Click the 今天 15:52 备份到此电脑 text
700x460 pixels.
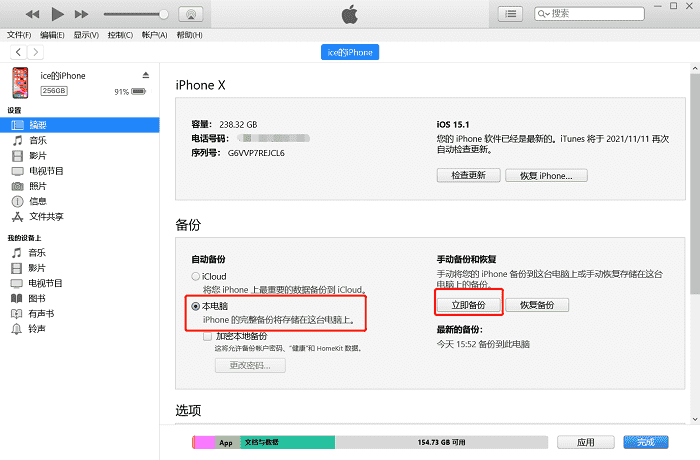click(x=483, y=344)
